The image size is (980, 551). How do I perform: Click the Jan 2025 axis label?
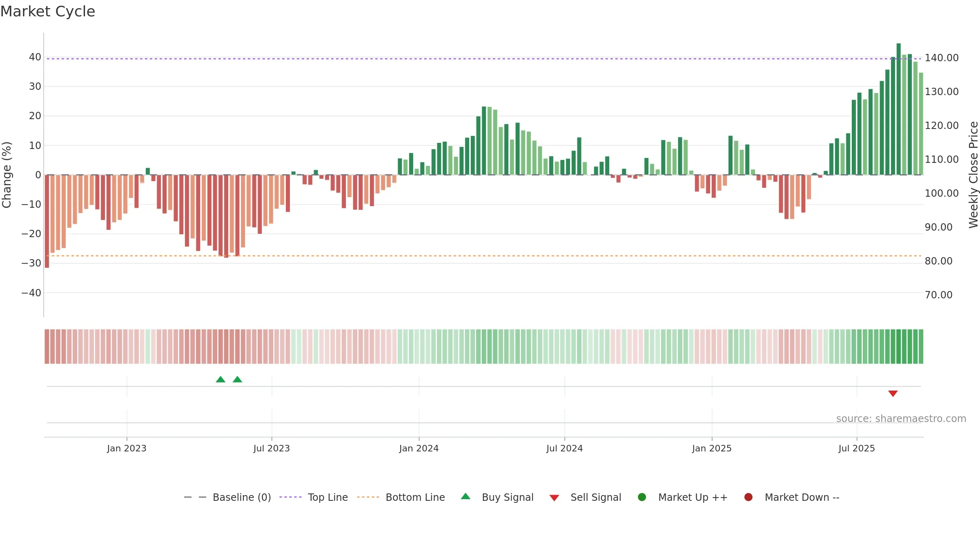(712, 448)
